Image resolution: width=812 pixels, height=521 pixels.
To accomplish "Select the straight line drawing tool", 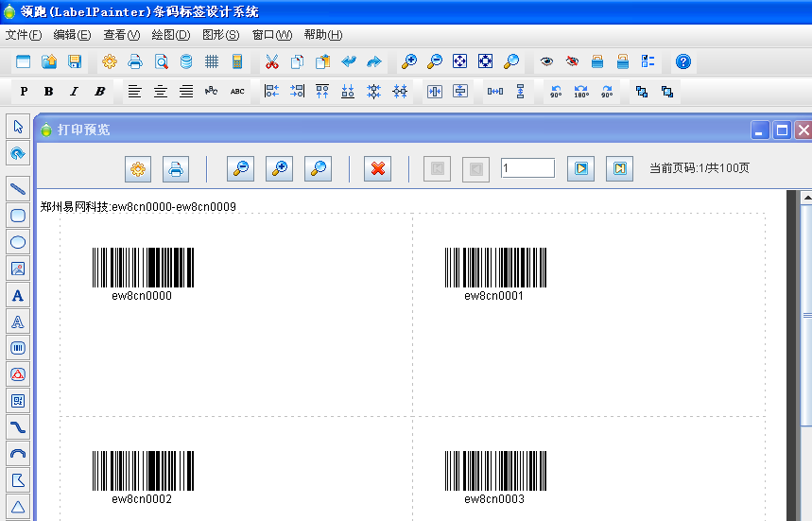I will (x=18, y=188).
